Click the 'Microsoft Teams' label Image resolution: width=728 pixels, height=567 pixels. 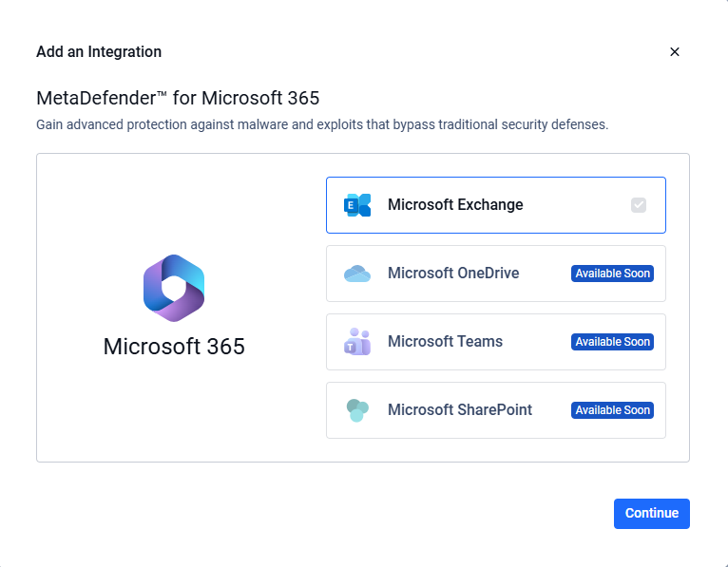pyautogui.click(x=445, y=342)
